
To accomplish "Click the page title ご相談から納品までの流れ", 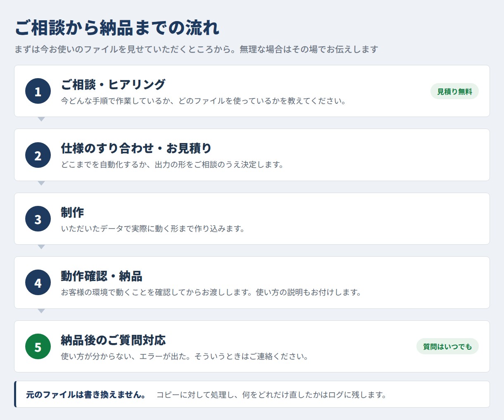I will point(117,28).
